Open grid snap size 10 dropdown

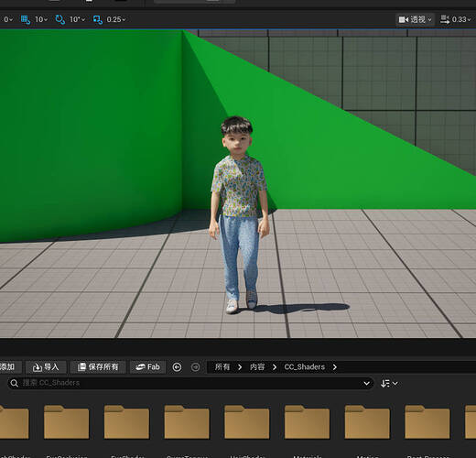[x=41, y=19]
